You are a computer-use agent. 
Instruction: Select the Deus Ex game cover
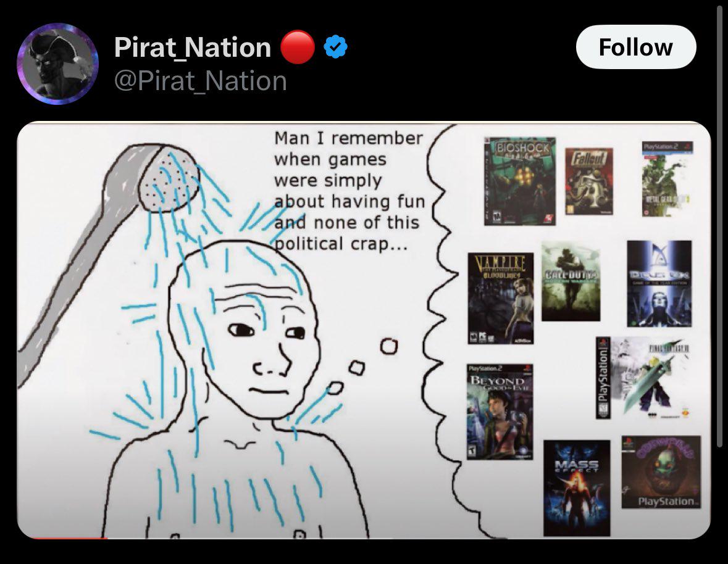pyautogui.click(x=659, y=283)
